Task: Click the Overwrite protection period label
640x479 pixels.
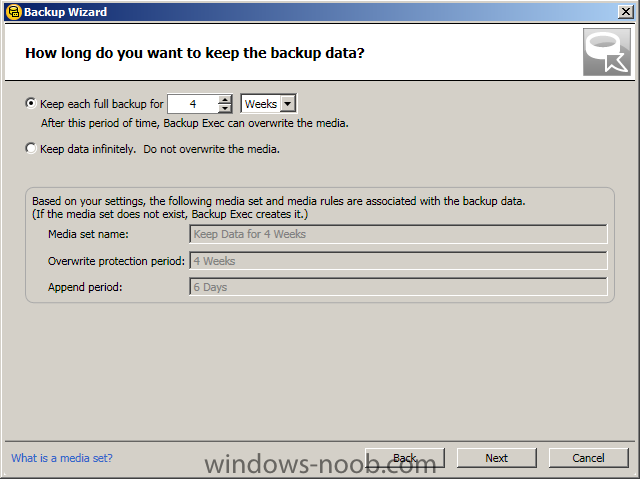Action: point(116,261)
